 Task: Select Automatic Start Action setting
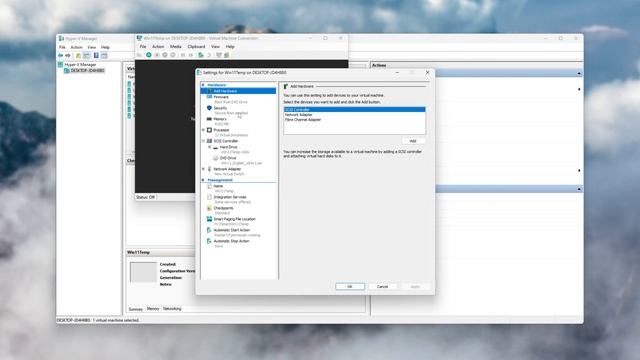pos(231,230)
